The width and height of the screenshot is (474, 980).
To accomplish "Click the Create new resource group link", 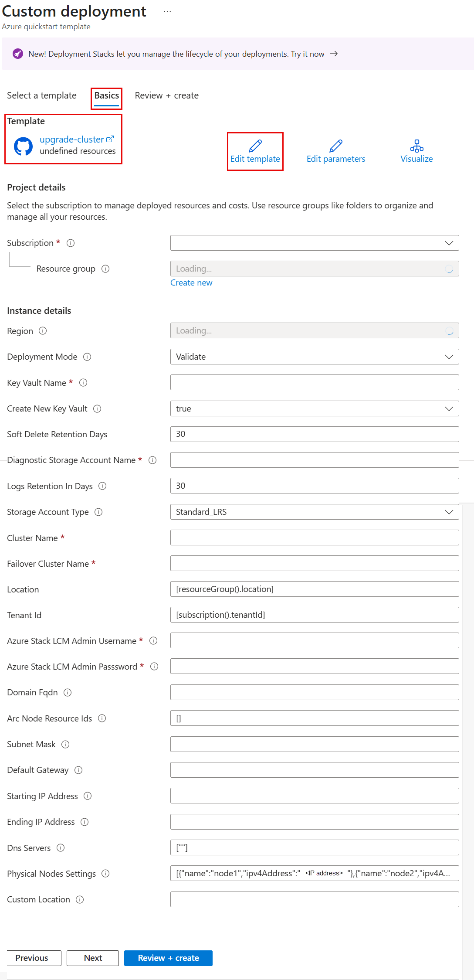I will (x=191, y=283).
